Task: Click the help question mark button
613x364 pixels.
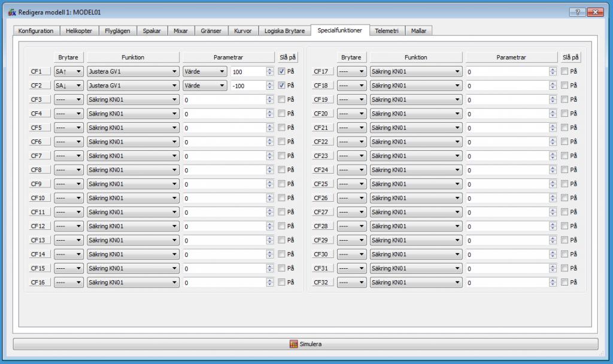Action: [578, 12]
